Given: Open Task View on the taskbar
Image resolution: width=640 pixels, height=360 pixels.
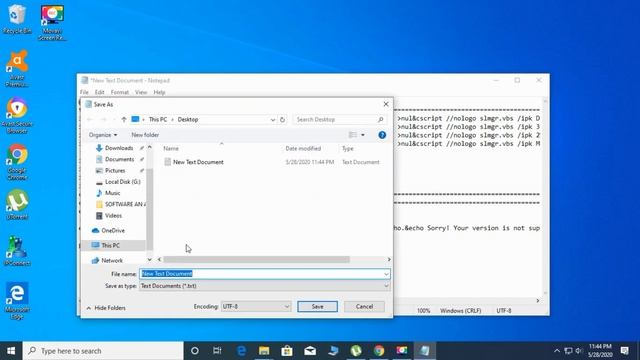Looking at the screenshot, I should [217, 351].
